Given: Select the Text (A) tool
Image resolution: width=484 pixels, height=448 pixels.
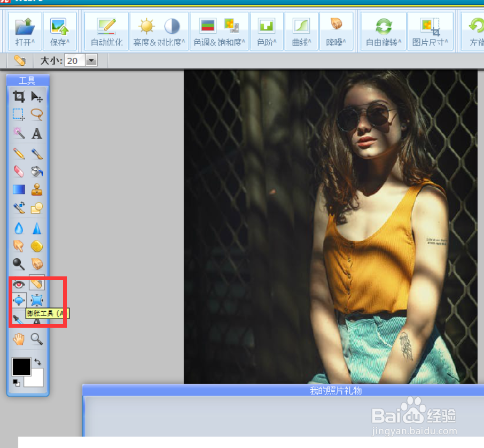Looking at the screenshot, I should (x=37, y=133).
